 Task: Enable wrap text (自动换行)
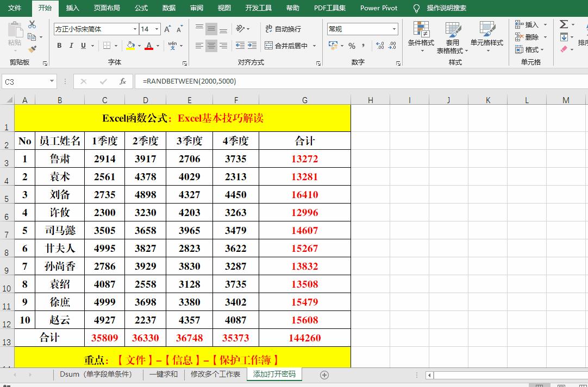coord(284,28)
